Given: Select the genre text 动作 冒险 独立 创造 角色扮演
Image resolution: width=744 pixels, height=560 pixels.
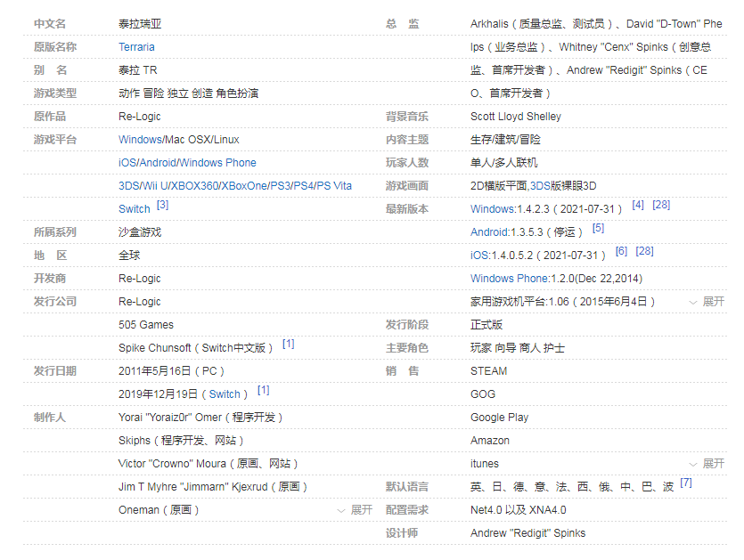Looking at the screenshot, I should (188, 93).
